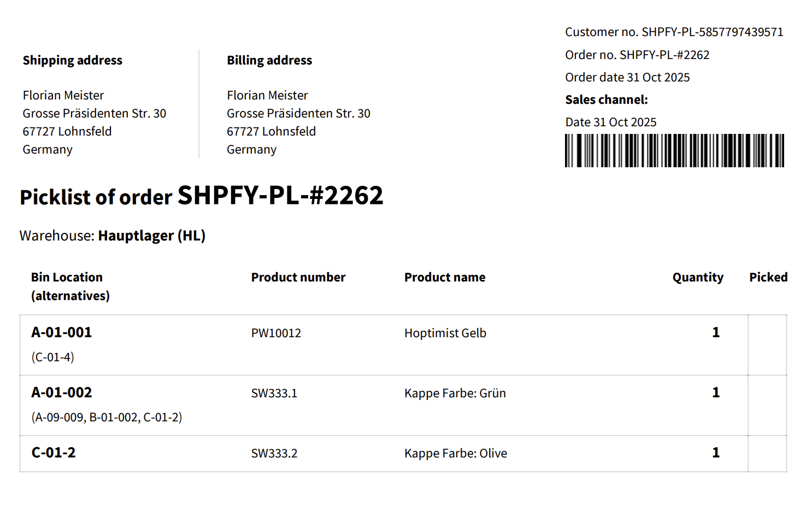The height and width of the screenshot is (505, 812).
Task: Click product number PW10012
Action: pyautogui.click(x=276, y=333)
